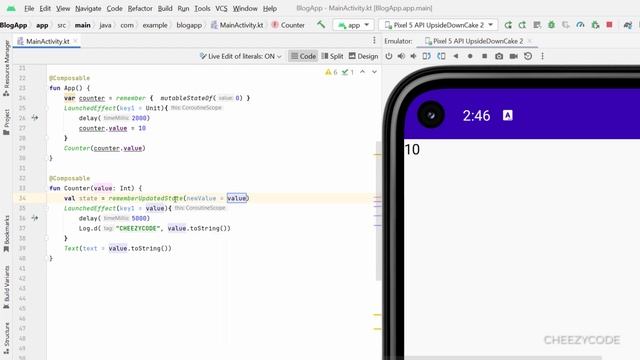640x360 pixels.
Task: Toggle the Build Variants tool window
Action: [x=6, y=288]
